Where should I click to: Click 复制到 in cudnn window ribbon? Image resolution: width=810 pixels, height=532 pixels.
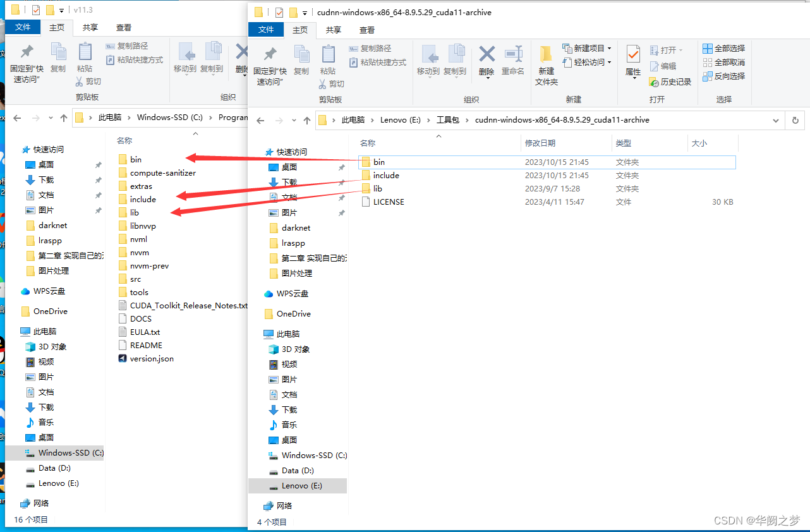pos(455,60)
